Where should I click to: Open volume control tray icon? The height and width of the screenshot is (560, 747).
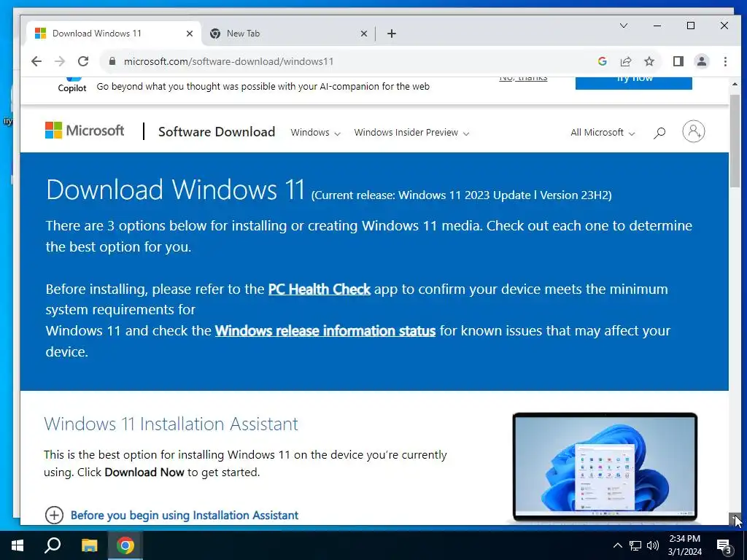[x=653, y=545]
